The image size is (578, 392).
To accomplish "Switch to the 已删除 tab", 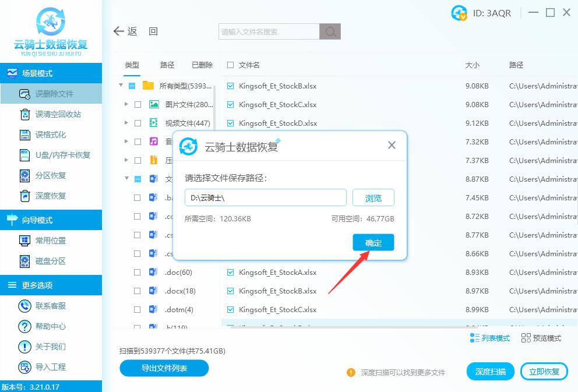I will coord(202,65).
